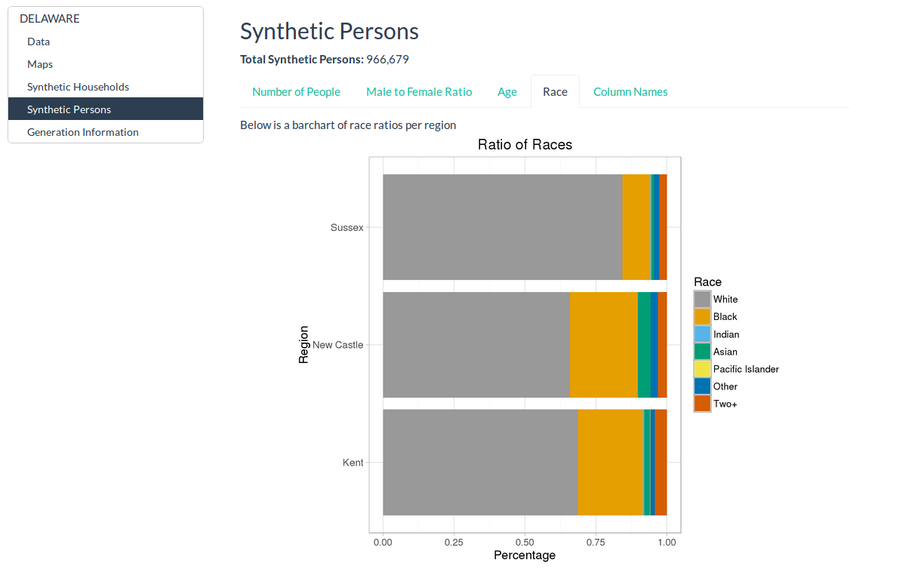Open the Maps sidebar item
Screen dimensions: 924x569
click(40, 64)
